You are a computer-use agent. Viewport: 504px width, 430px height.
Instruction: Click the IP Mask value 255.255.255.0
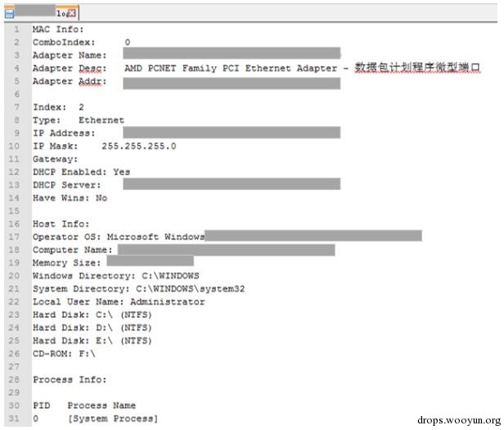tap(139, 147)
